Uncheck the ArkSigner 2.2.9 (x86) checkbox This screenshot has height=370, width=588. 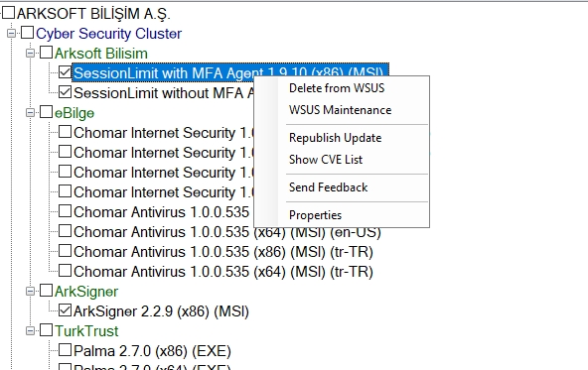(x=65, y=310)
